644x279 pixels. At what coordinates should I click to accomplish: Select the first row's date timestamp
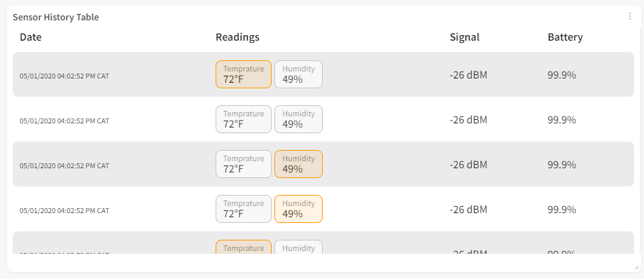pyautogui.click(x=64, y=76)
